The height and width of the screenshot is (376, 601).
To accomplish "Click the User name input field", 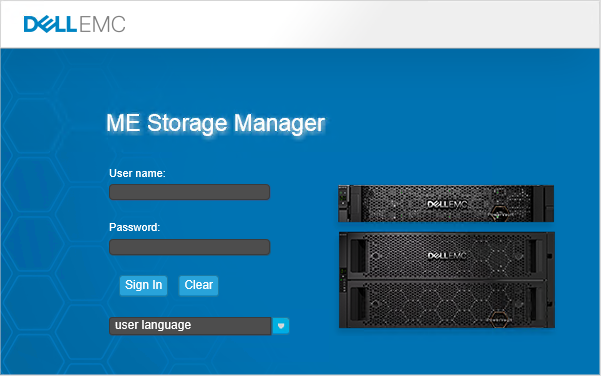I will [189, 192].
